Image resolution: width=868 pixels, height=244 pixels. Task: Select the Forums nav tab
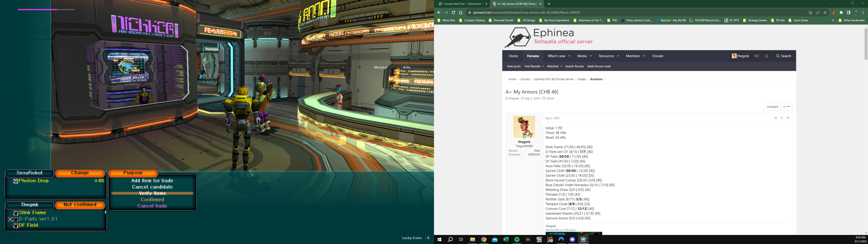tap(533, 56)
